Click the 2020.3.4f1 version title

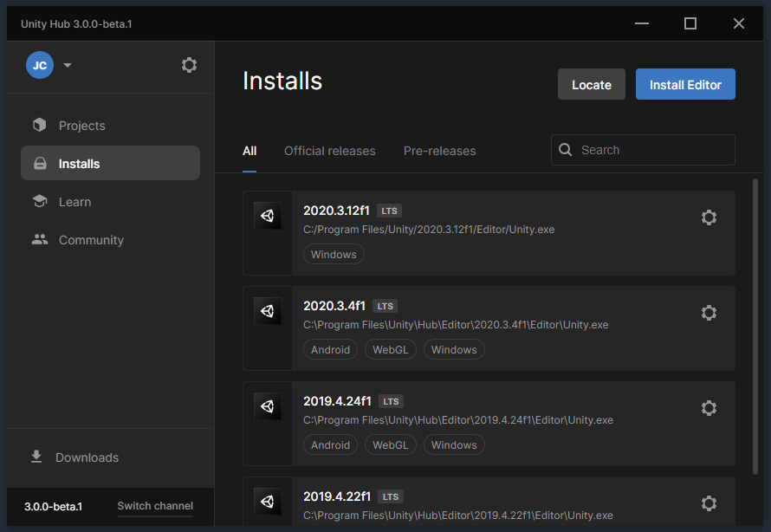[x=334, y=306]
